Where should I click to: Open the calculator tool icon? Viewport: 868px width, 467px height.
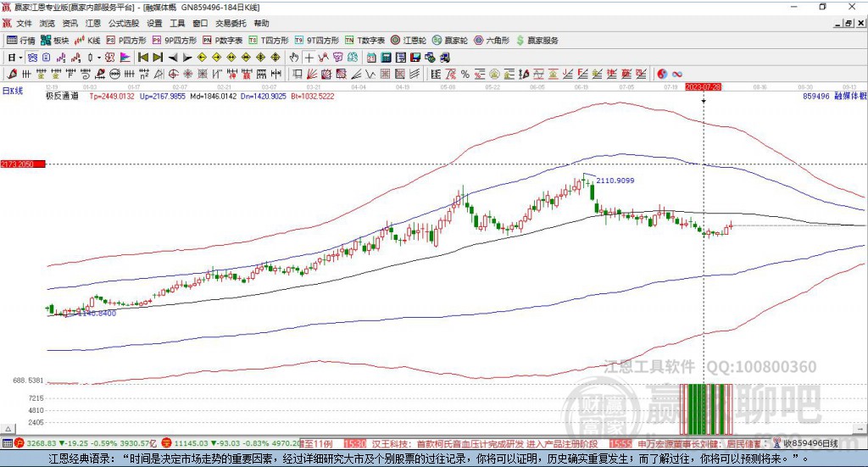coord(386,58)
